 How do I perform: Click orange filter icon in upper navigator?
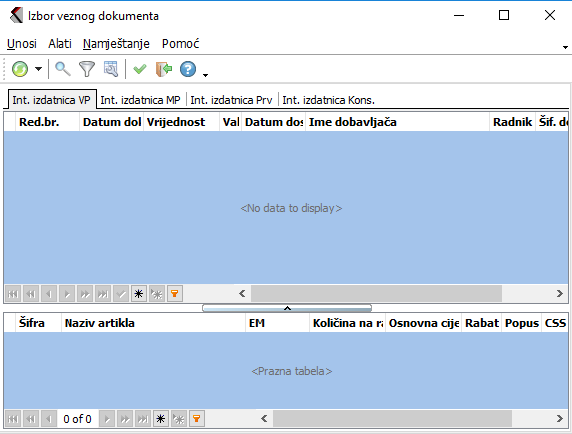coord(175,294)
